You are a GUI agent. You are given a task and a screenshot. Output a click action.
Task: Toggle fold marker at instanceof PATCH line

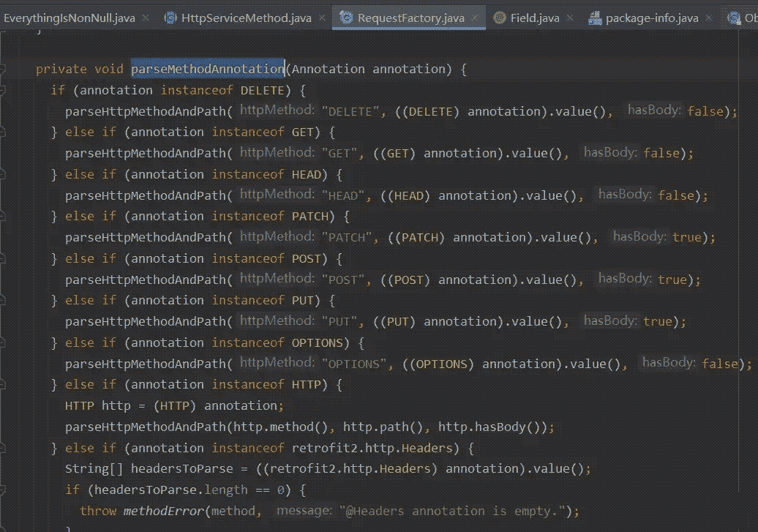[2, 216]
